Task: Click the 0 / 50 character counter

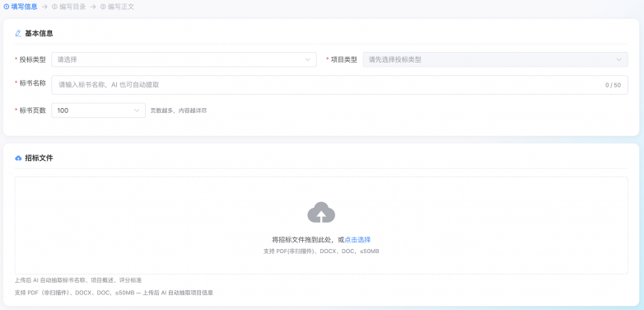Action: [614, 85]
